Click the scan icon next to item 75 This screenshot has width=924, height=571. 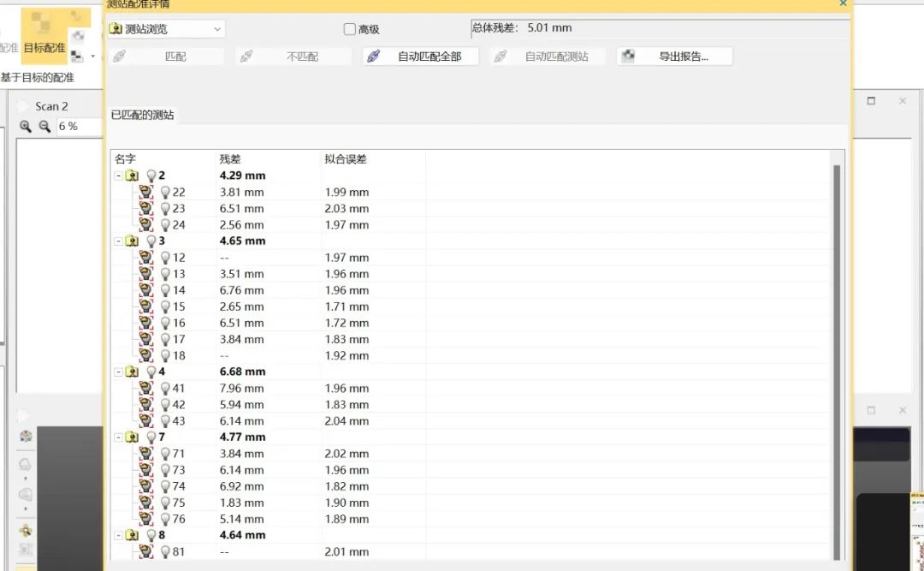145,502
